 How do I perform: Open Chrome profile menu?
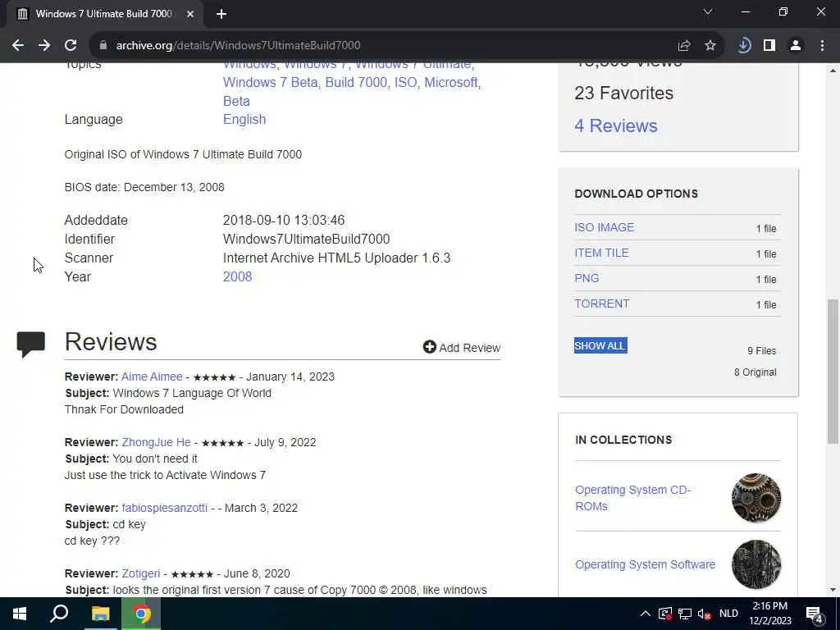pos(796,46)
